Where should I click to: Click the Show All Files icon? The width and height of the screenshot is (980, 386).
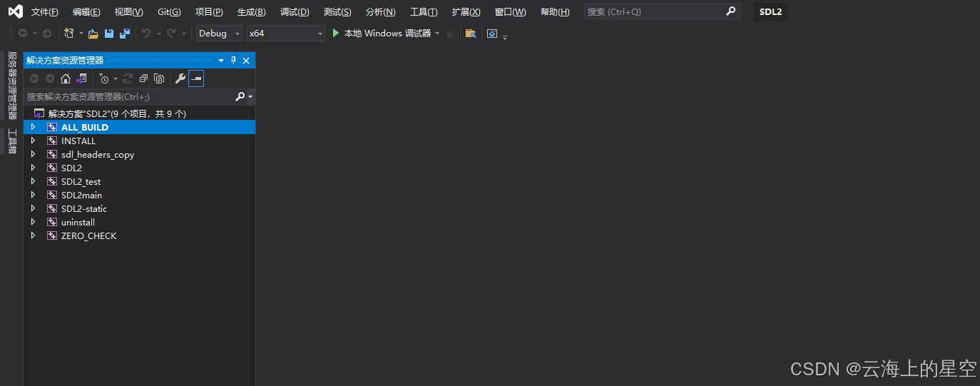tap(159, 78)
